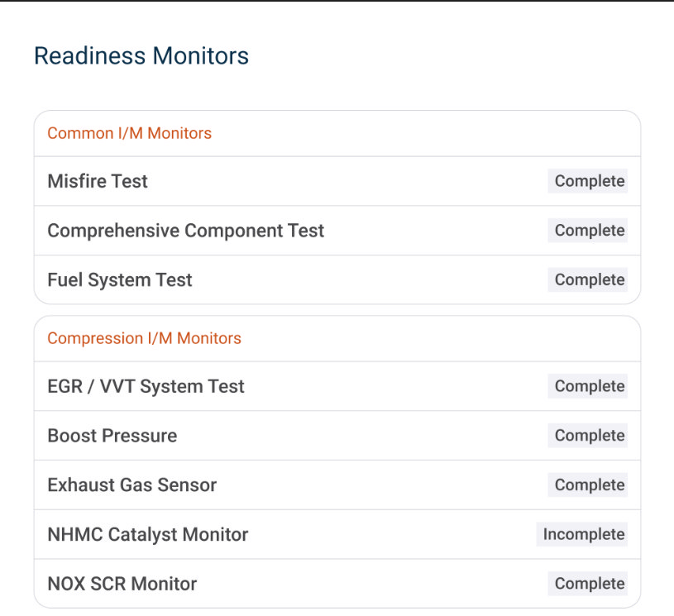The height and width of the screenshot is (616, 674).
Task: Open the Exhaust Gas Sensor entry
Action: (337, 485)
